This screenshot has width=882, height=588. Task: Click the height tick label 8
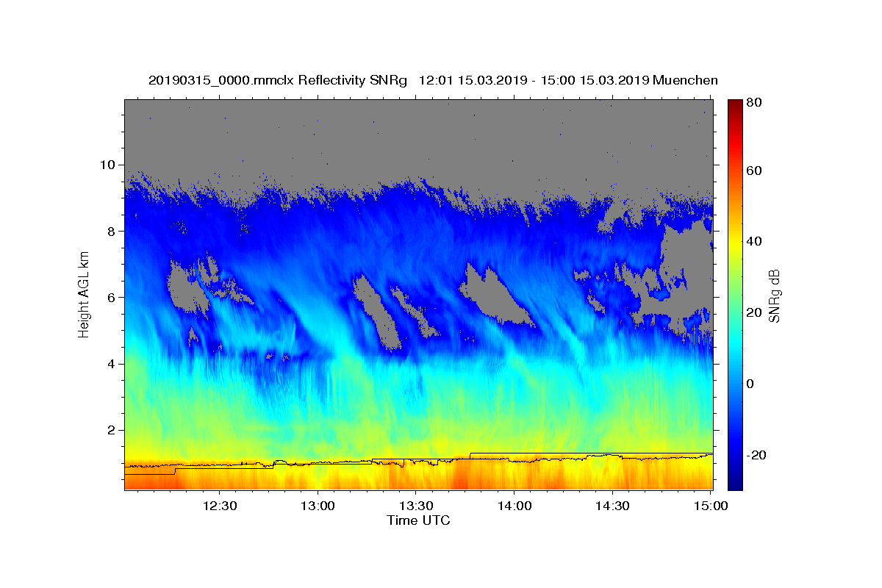pyautogui.click(x=113, y=231)
